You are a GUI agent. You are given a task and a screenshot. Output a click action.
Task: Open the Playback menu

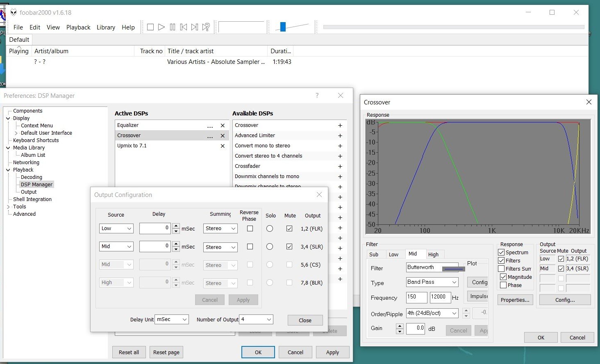(x=78, y=27)
